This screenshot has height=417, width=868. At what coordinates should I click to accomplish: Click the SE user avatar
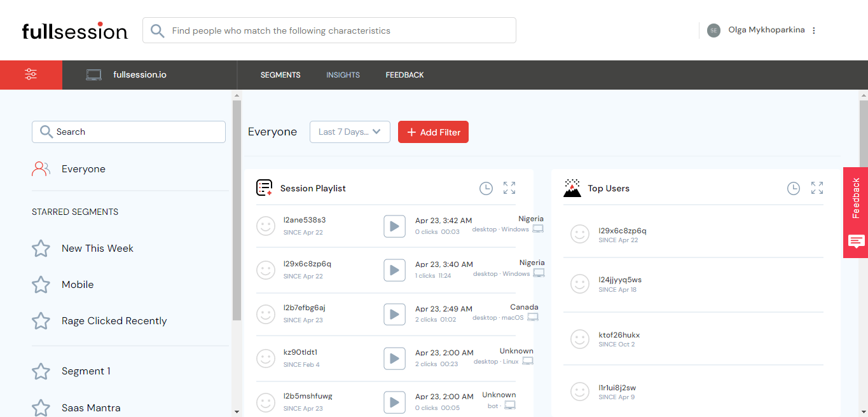[713, 31]
